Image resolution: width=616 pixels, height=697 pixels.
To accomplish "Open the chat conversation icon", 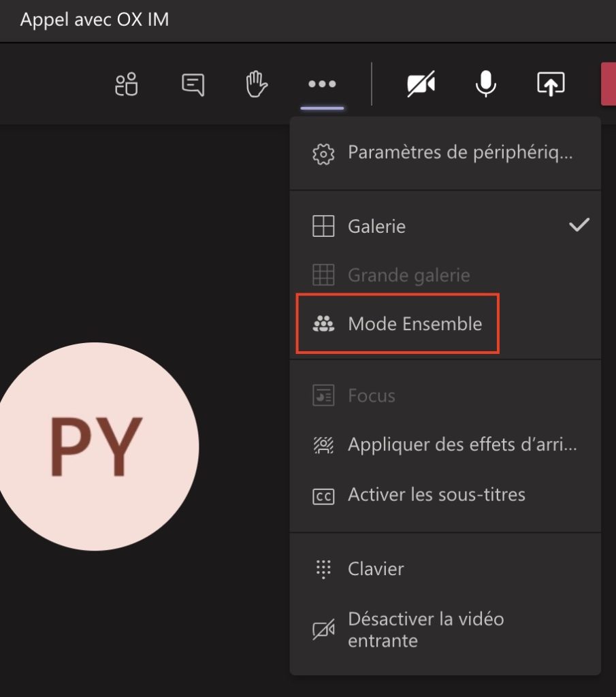I will 193,84.
